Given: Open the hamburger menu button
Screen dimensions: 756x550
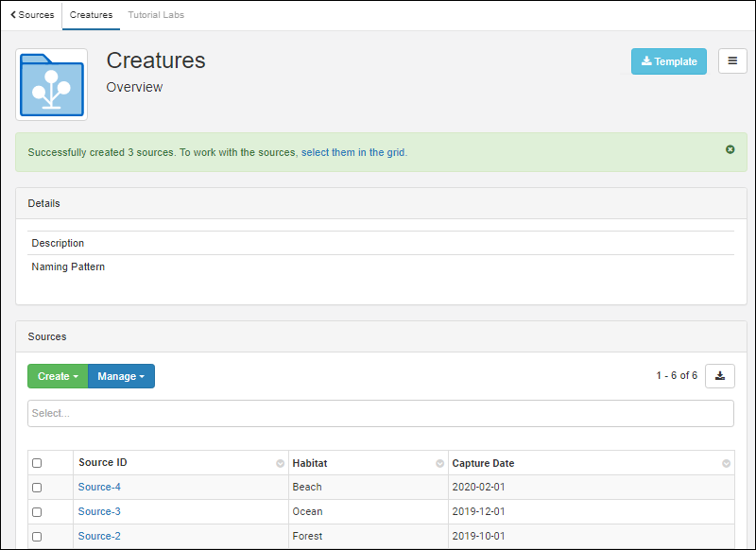Looking at the screenshot, I should coord(732,61).
